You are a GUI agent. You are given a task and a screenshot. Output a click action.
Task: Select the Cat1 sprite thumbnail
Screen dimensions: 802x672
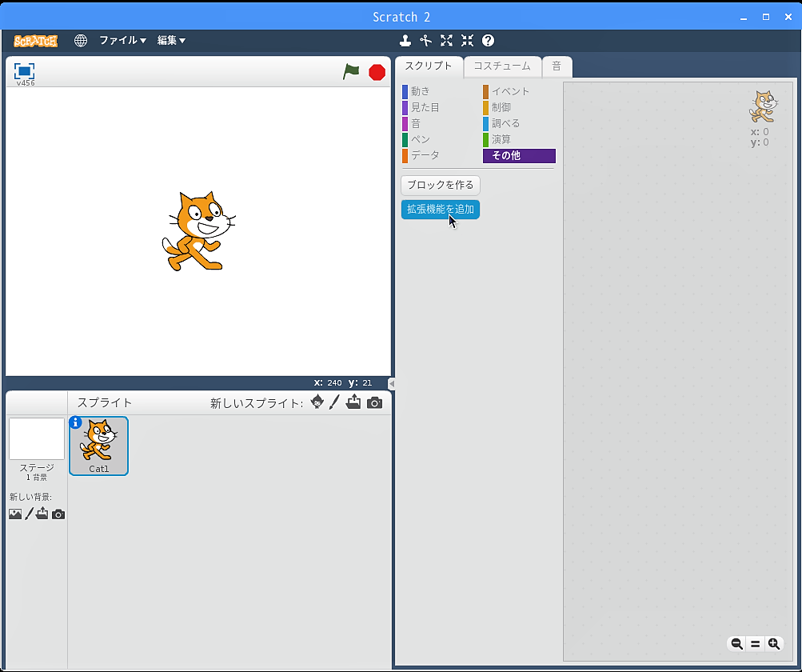(98, 446)
